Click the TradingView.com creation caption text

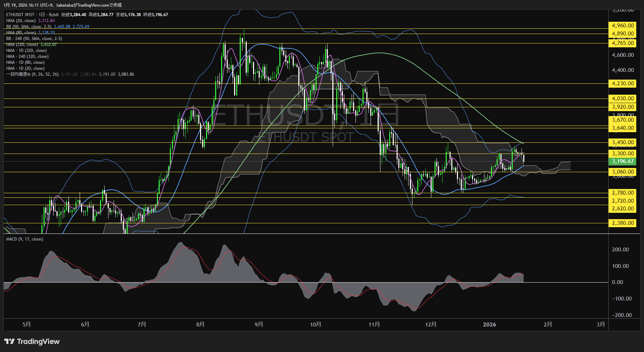pos(62,5)
